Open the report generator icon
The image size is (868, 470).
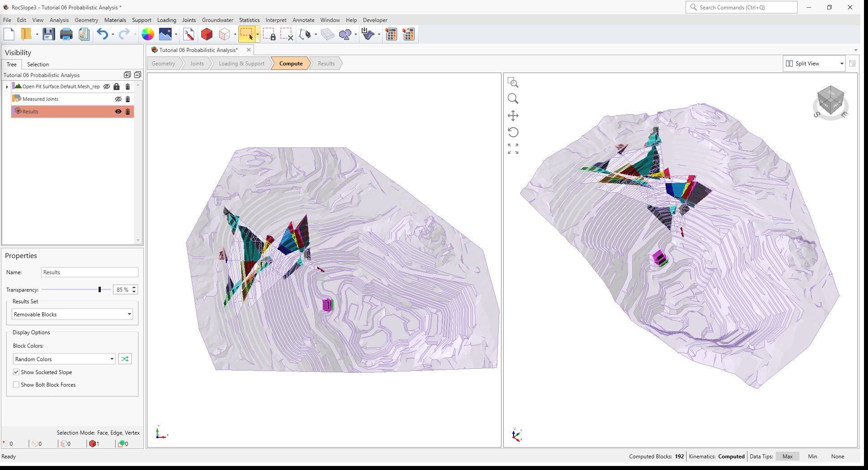[x=84, y=34]
